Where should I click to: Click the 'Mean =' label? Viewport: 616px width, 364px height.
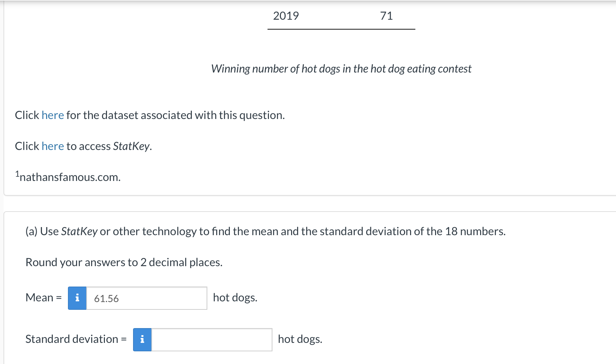44,298
